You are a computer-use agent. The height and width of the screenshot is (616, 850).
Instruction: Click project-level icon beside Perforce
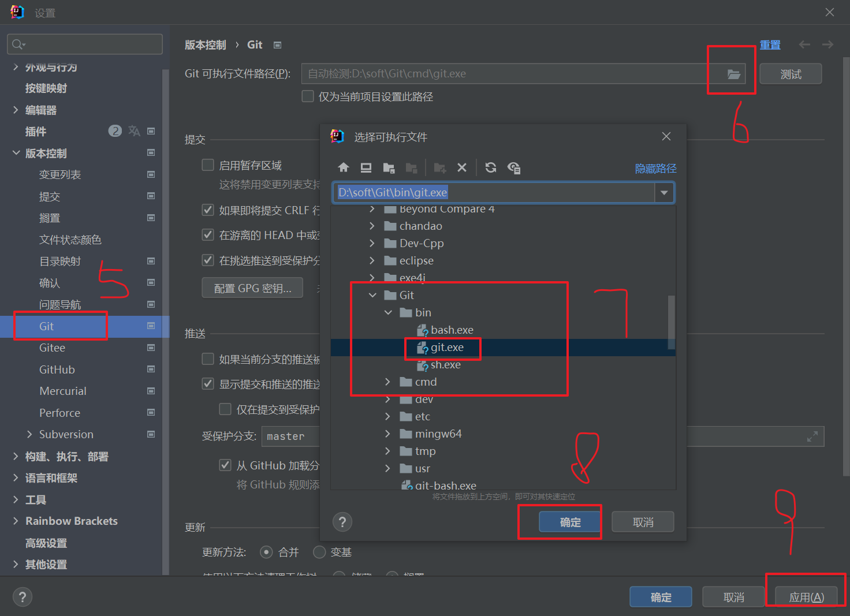click(x=151, y=413)
